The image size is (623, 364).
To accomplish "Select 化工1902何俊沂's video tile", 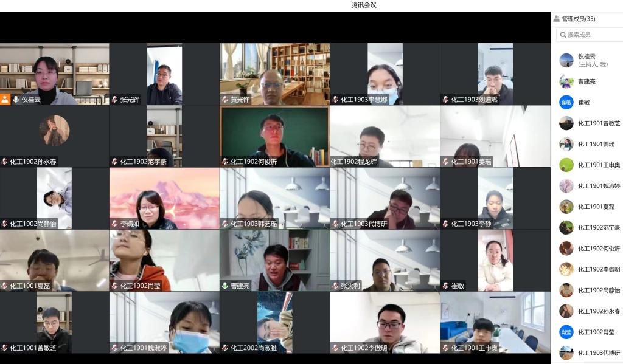I will click(275, 137).
